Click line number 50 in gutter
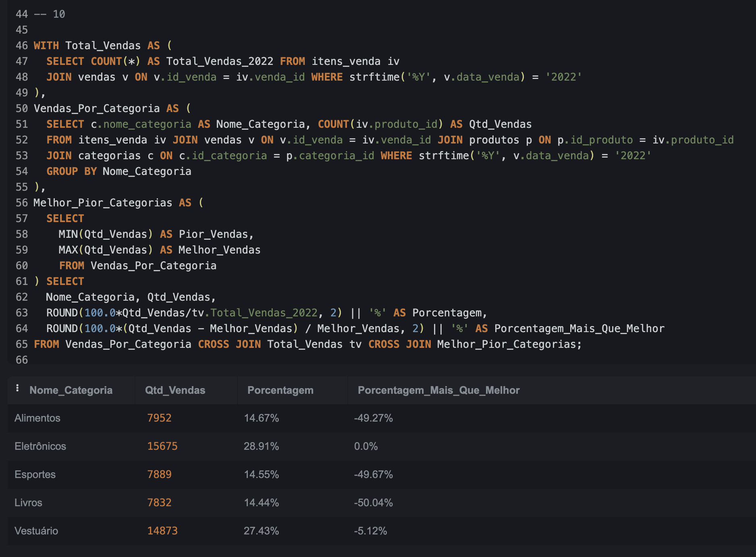The image size is (756, 557). (22, 108)
